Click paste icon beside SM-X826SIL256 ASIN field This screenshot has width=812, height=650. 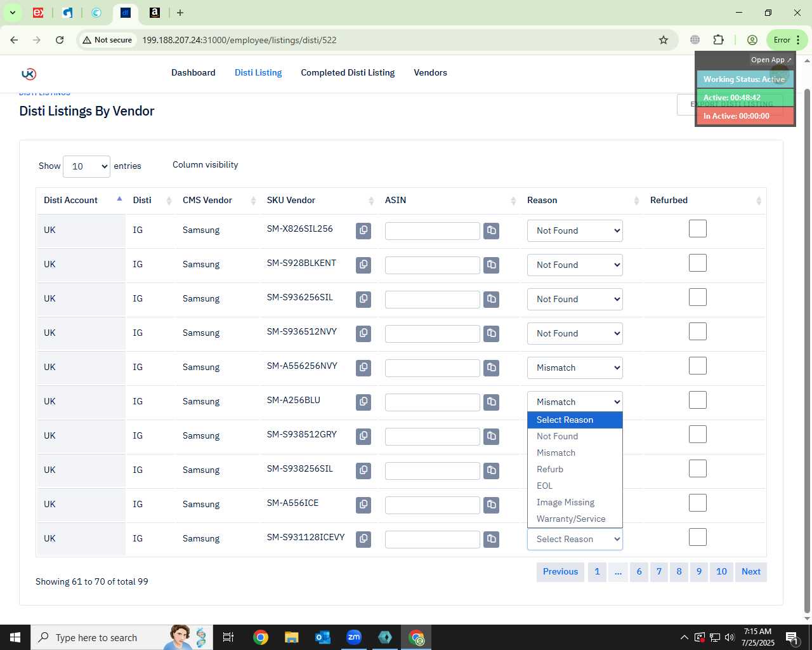coord(492,230)
